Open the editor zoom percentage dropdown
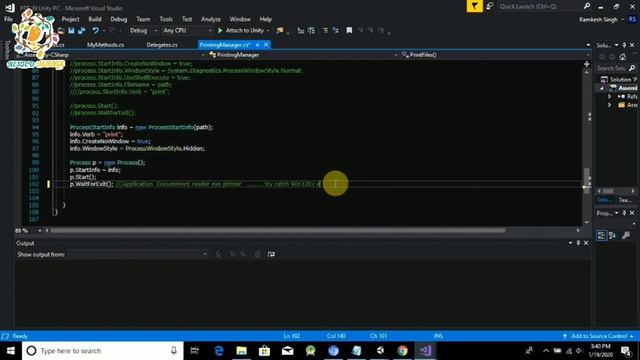 tap(40, 231)
